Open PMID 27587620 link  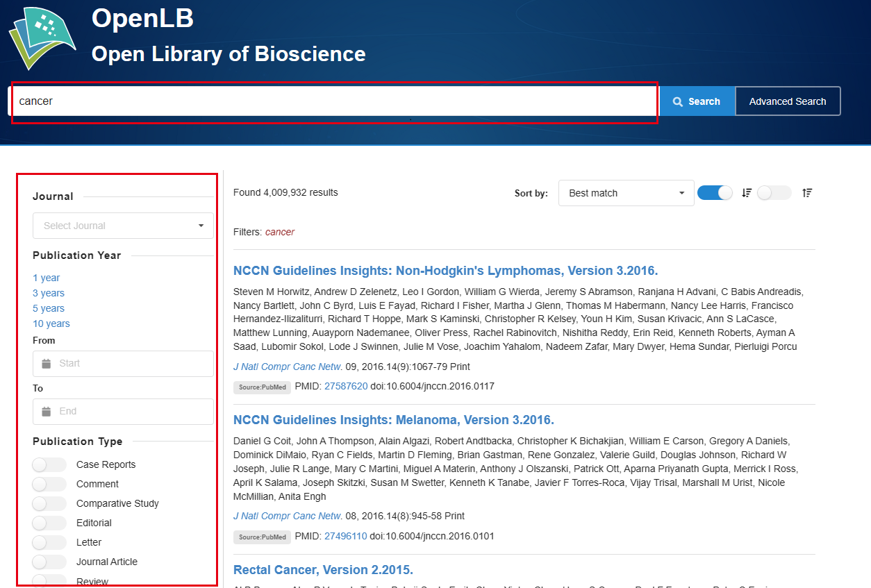point(346,386)
